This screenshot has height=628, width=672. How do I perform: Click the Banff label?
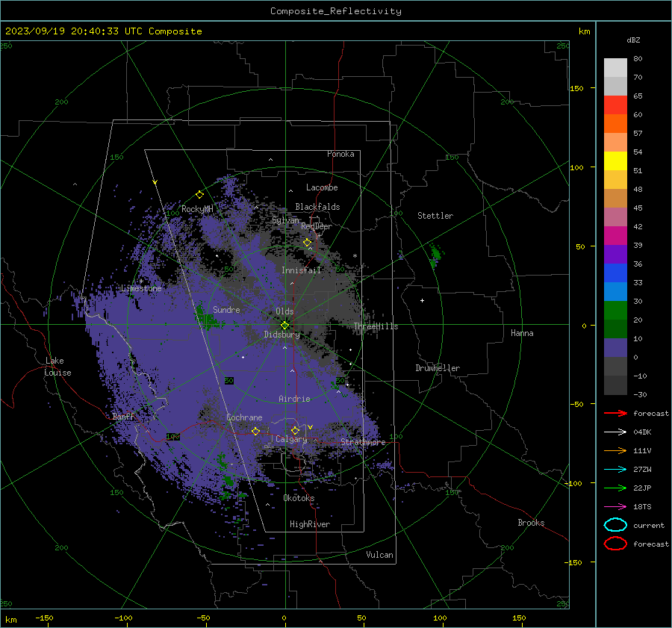[123, 417]
